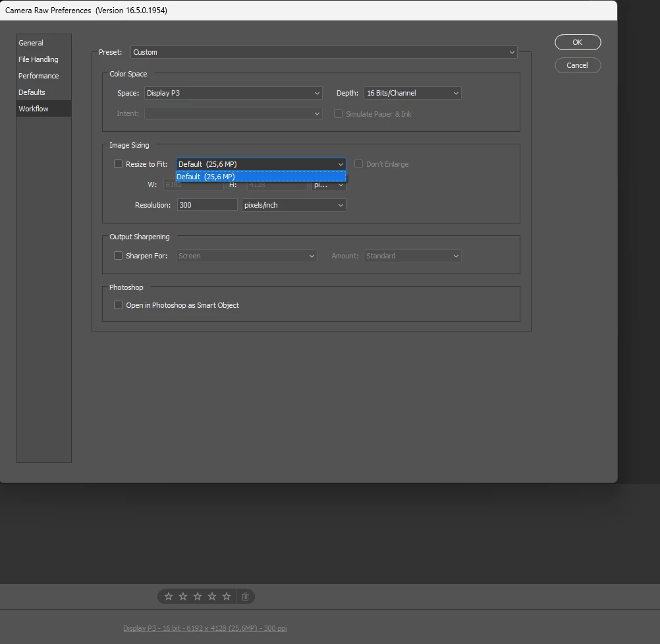This screenshot has width=660, height=644.
Task: Toggle the Don't Enlarge checkbox
Action: (358, 164)
